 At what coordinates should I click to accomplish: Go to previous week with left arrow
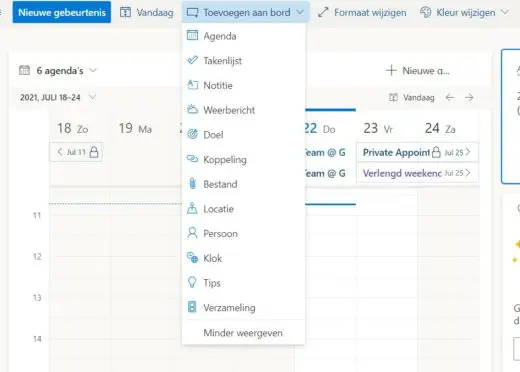pyautogui.click(x=450, y=97)
